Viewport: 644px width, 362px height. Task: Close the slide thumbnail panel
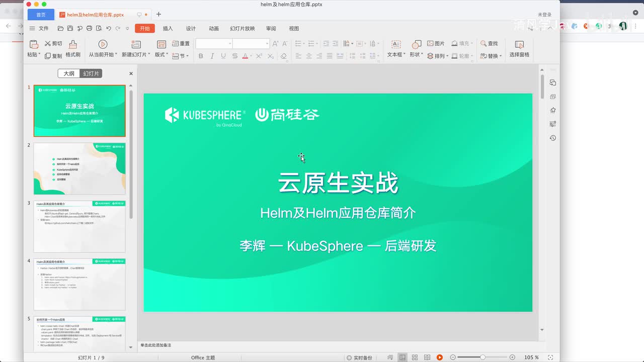click(131, 73)
